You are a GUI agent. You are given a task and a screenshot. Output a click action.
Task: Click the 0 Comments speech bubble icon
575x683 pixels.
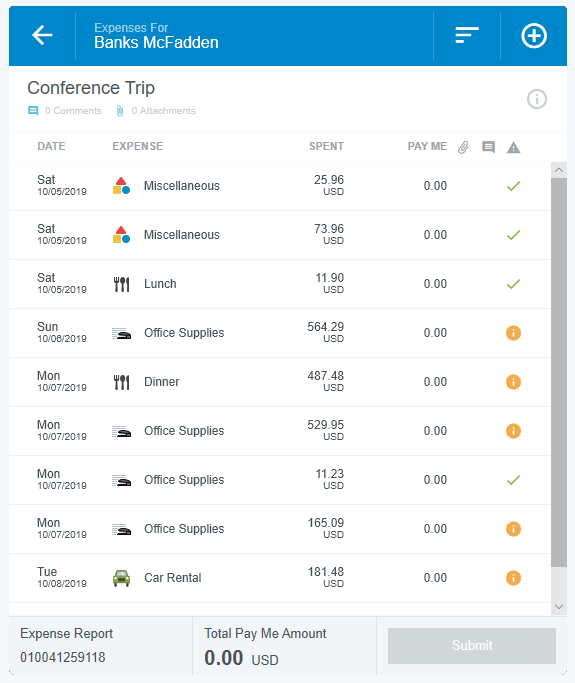pyautogui.click(x=33, y=111)
